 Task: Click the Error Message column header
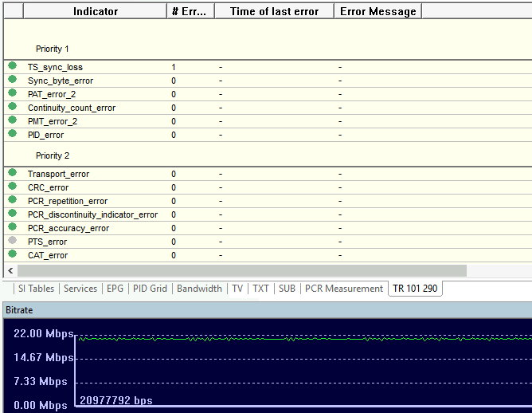coord(377,11)
